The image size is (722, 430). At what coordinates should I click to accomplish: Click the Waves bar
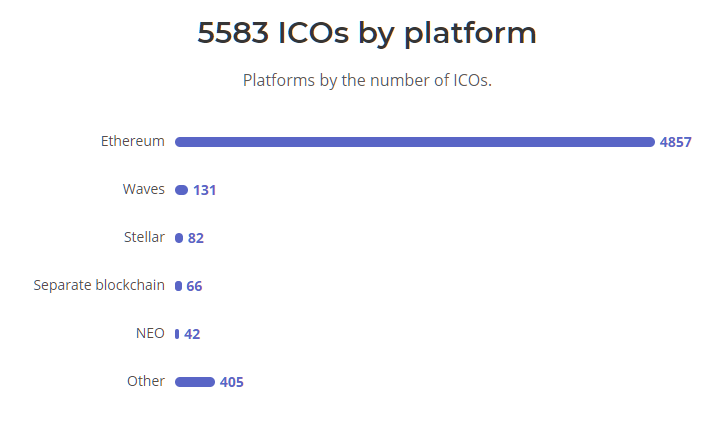click(181, 190)
